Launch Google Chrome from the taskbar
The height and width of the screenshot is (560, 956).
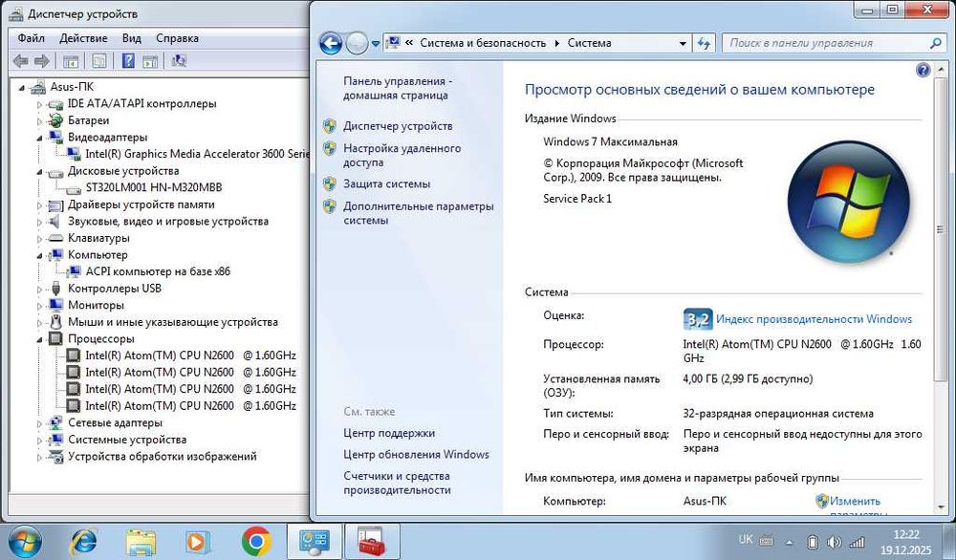256,542
